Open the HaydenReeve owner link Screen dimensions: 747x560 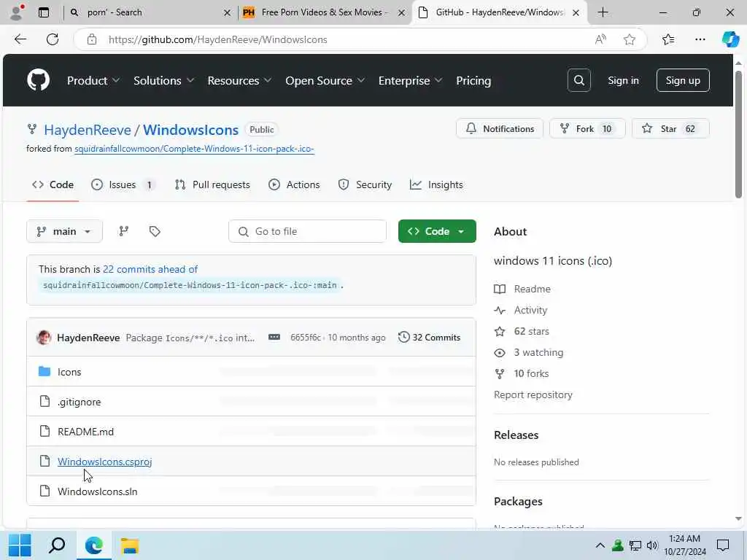88,130
